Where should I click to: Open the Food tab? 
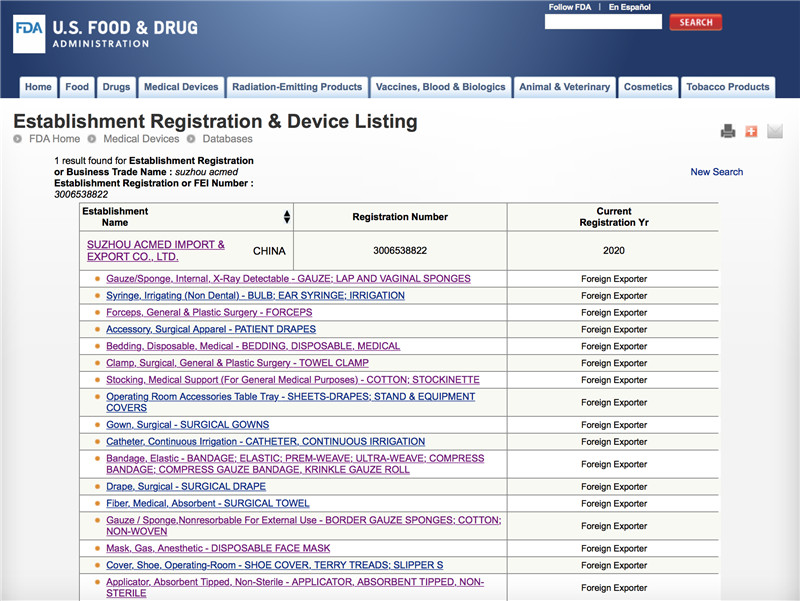pos(77,87)
